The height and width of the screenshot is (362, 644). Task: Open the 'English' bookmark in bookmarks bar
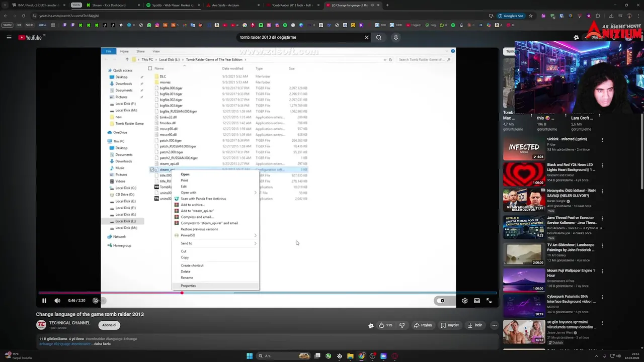click(x=414, y=25)
